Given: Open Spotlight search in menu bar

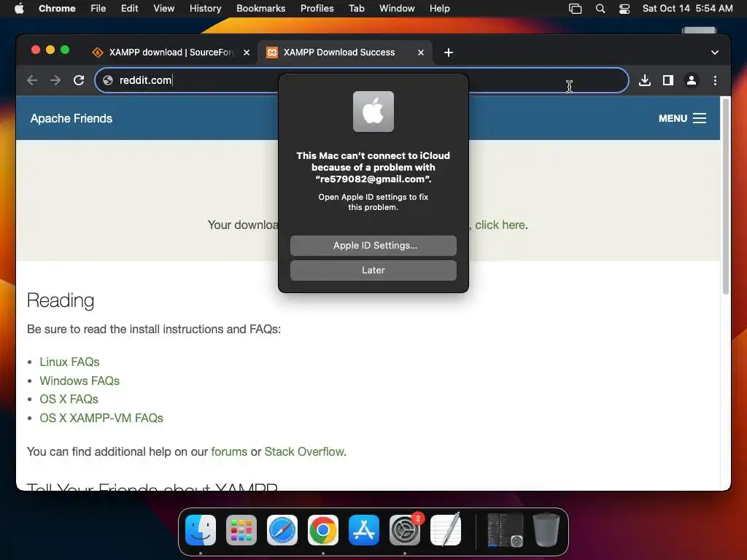Looking at the screenshot, I should 600,9.
